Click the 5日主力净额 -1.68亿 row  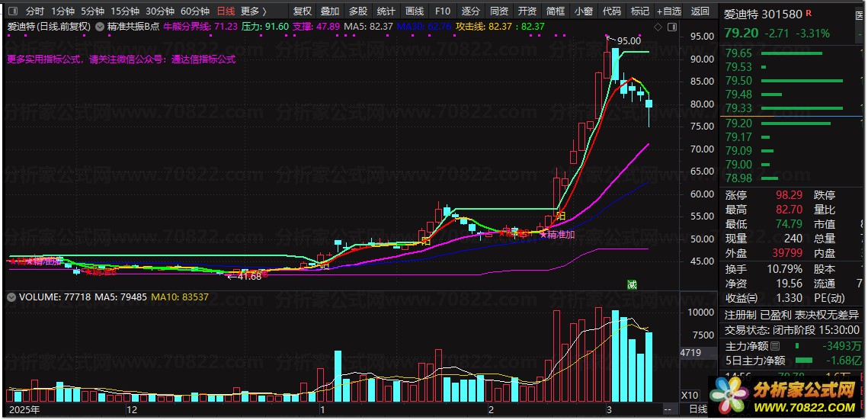click(x=793, y=361)
